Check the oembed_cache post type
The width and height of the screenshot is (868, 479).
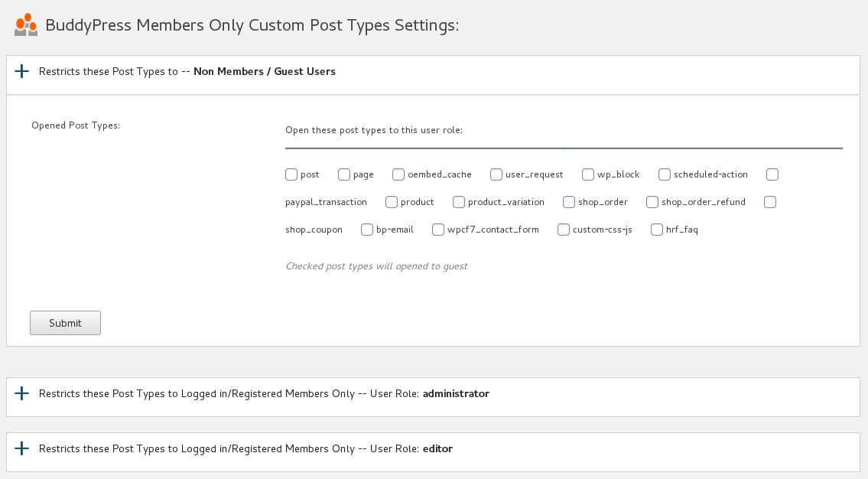tap(398, 174)
